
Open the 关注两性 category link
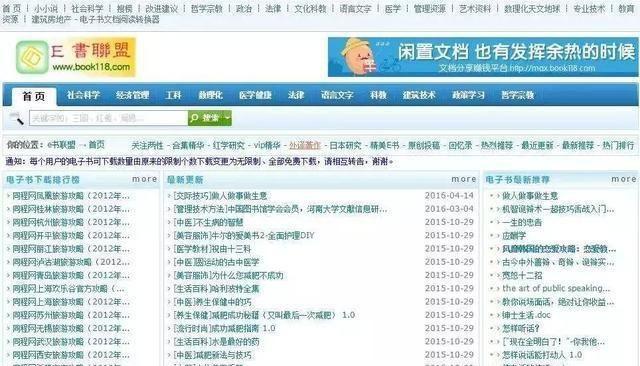[147, 145]
